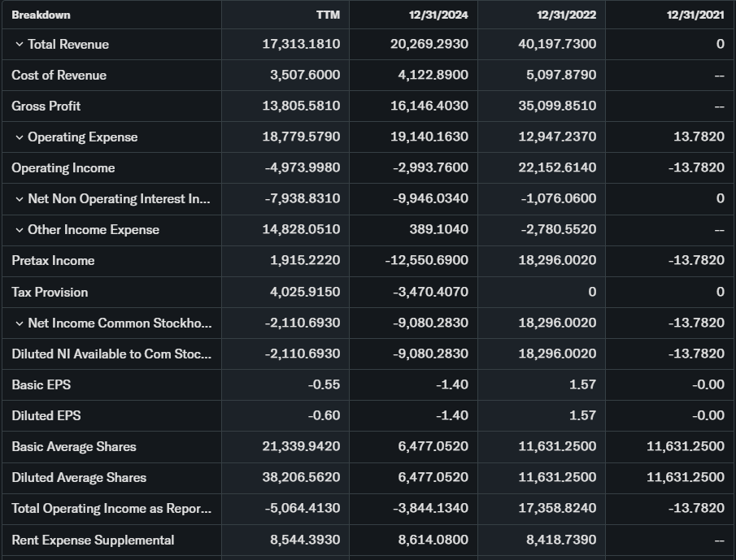Viewport: 736px width, 560px height.
Task: Click the Diluted EPS TTM value
Action: pos(324,416)
